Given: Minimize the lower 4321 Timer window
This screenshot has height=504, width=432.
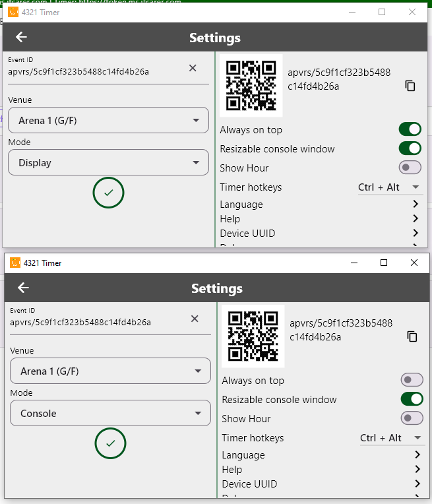Looking at the screenshot, I should coord(354,263).
